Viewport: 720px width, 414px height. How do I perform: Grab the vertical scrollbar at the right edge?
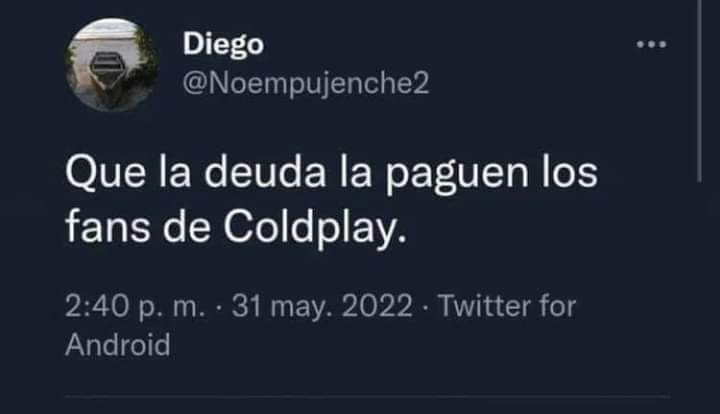pos(699,91)
